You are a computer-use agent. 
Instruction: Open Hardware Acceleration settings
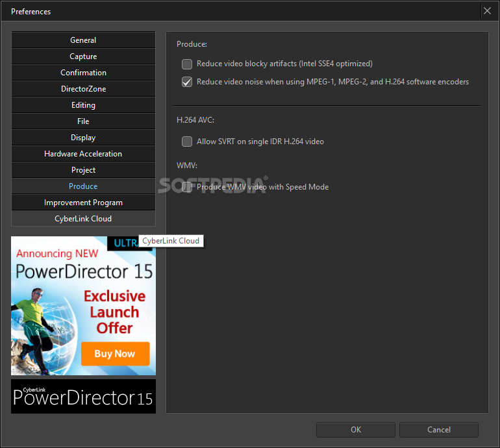(x=83, y=154)
